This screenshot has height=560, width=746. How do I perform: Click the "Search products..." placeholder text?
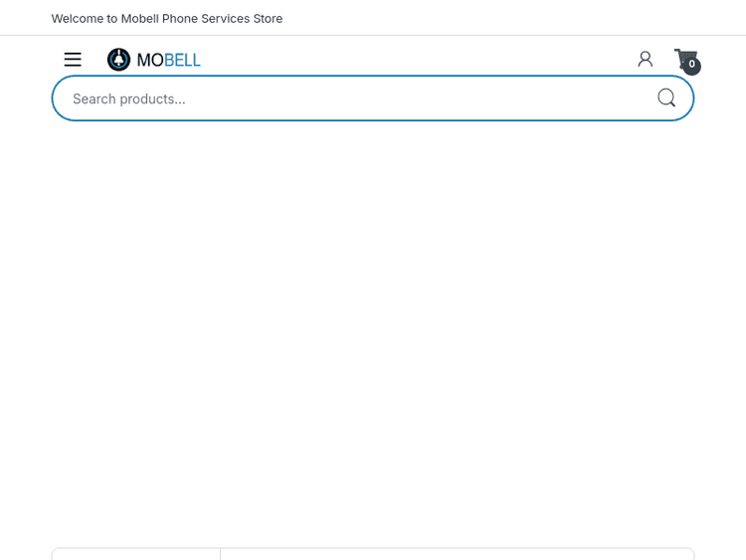(x=129, y=98)
